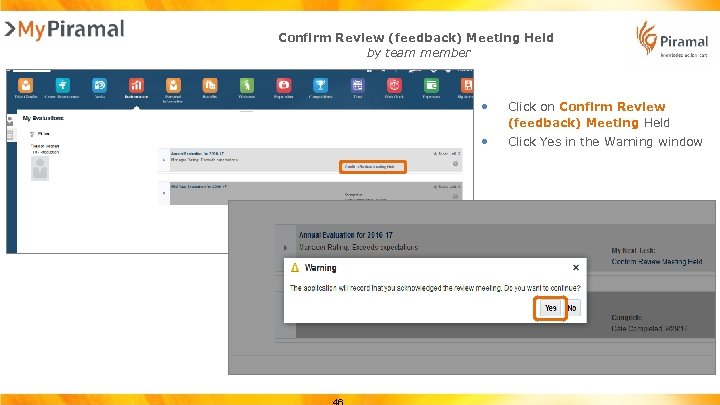Click the Warning dialog message text
Image resolution: width=720 pixels, height=405 pixels.
(435, 288)
